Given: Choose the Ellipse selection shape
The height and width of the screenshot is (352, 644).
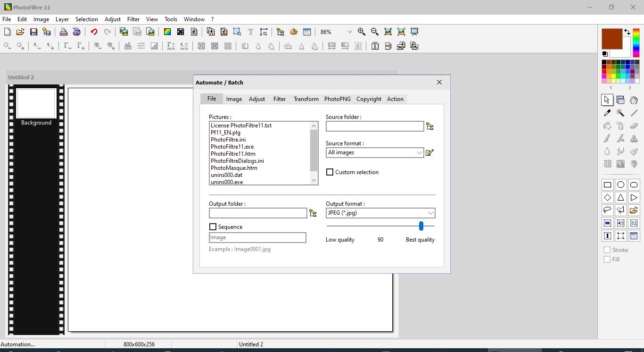Looking at the screenshot, I should [620, 184].
